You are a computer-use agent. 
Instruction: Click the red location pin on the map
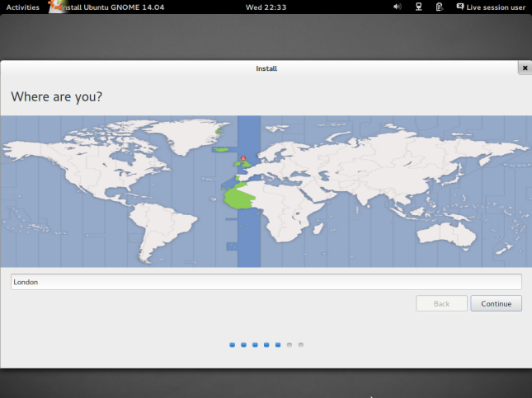point(243,158)
